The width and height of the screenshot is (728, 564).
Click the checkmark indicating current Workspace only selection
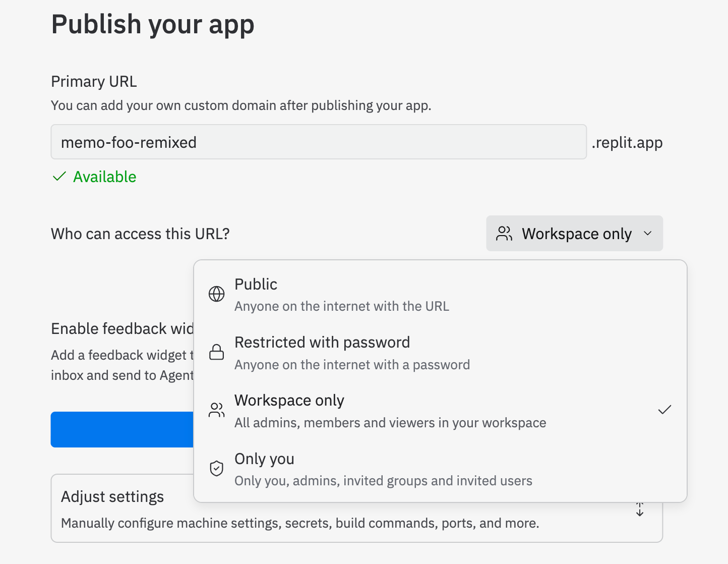click(x=664, y=409)
